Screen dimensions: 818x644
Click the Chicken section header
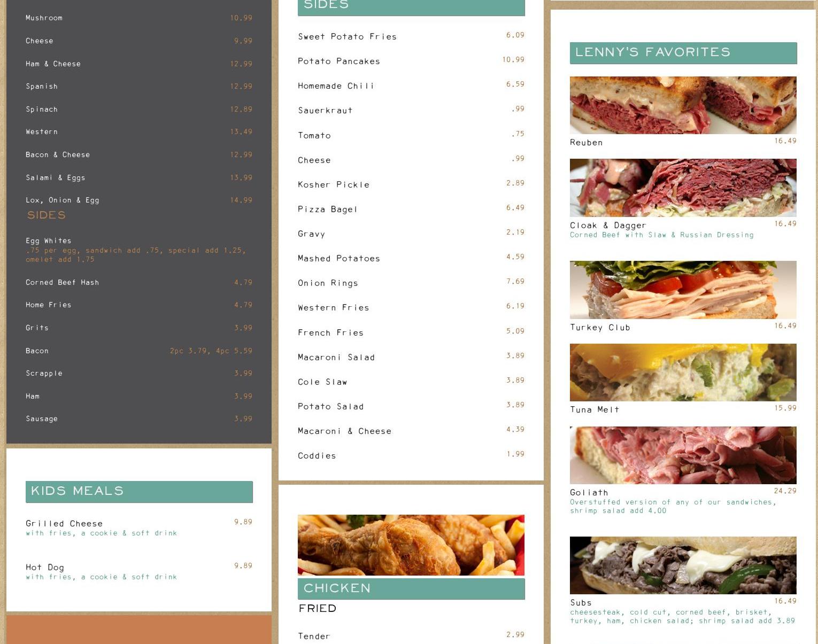point(411,588)
